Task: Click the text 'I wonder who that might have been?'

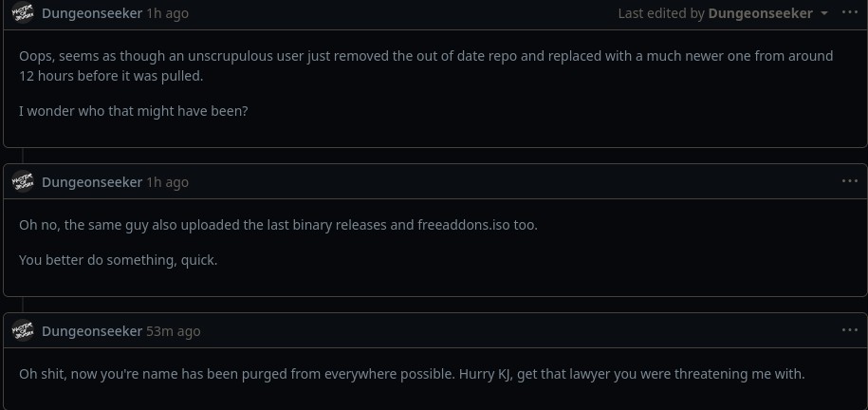Action: tap(134, 111)
